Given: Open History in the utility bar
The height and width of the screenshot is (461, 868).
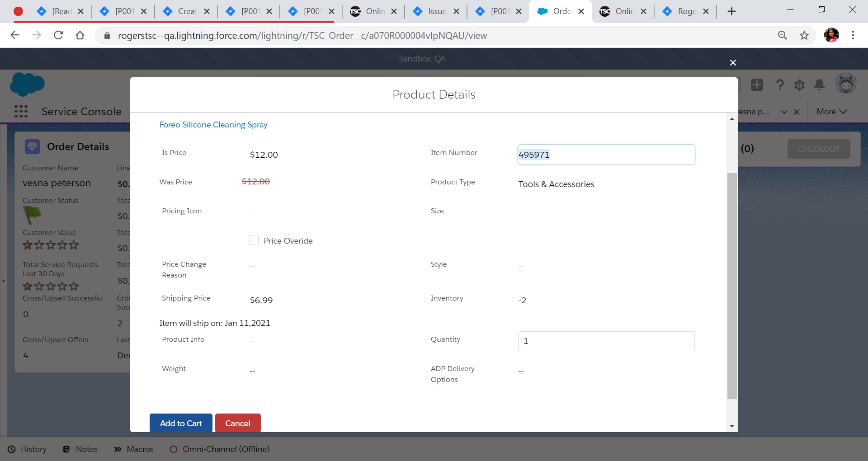Looking at the screenshot, I should coord(27,449).
